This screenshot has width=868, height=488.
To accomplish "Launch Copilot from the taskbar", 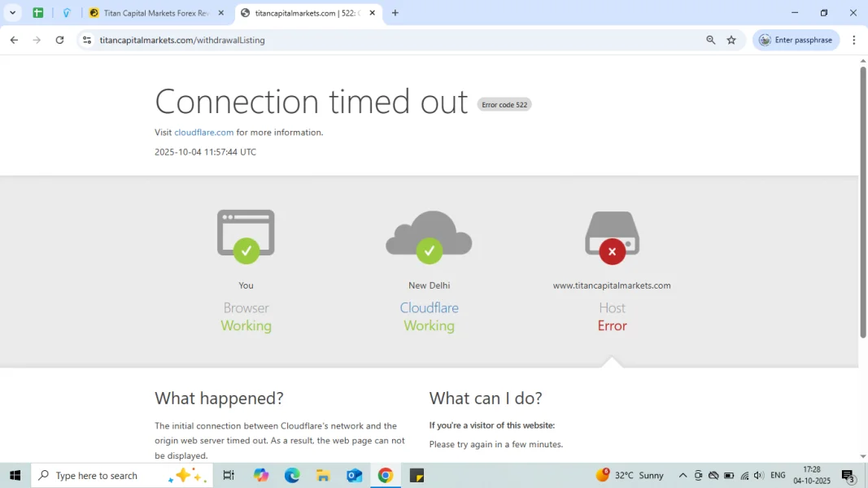I will point(261,475).
